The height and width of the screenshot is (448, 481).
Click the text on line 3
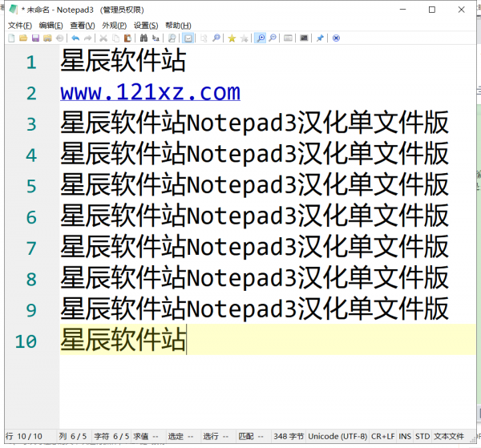[255, 123]
